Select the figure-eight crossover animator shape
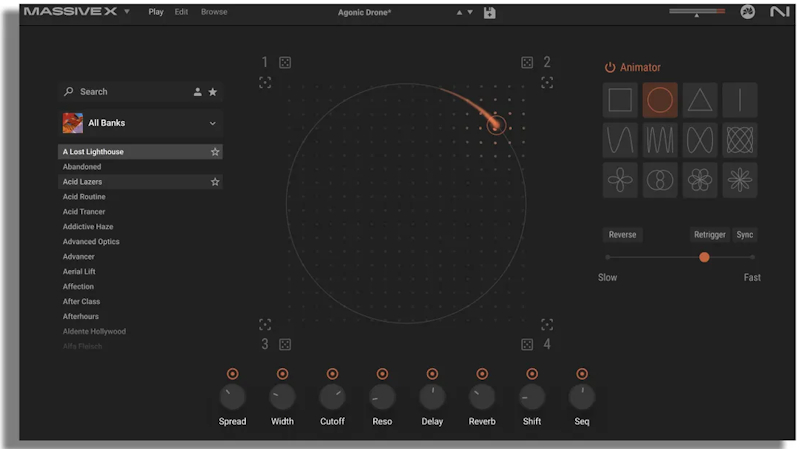Screen dimensions: 800x449 point(699,140)
